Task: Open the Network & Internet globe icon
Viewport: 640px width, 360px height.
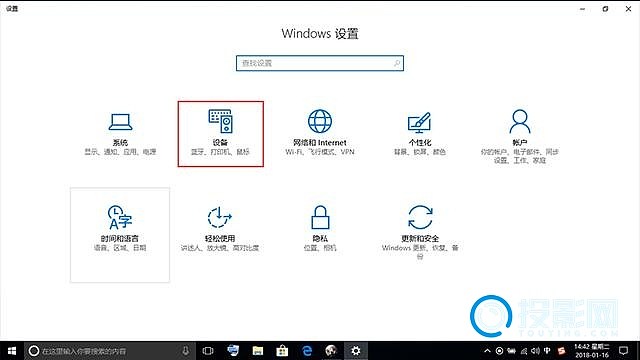Action: pyautogui.click(x=320, y=121)
